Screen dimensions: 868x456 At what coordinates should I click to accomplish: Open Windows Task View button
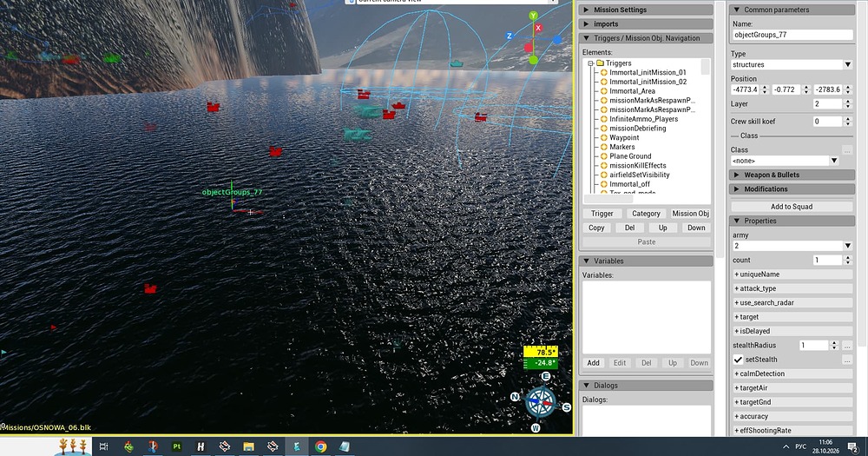pos(103,446)
